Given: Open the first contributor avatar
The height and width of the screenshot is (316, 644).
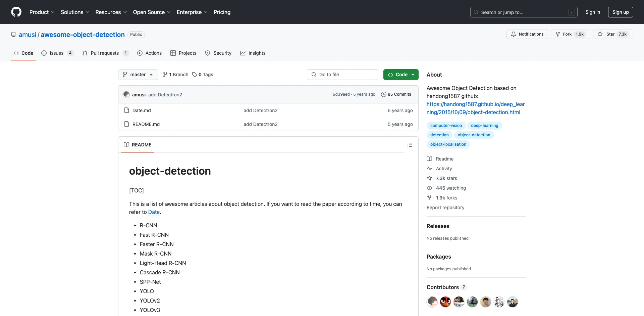Looking at the screenshot, I should click(x=432, y=302).
